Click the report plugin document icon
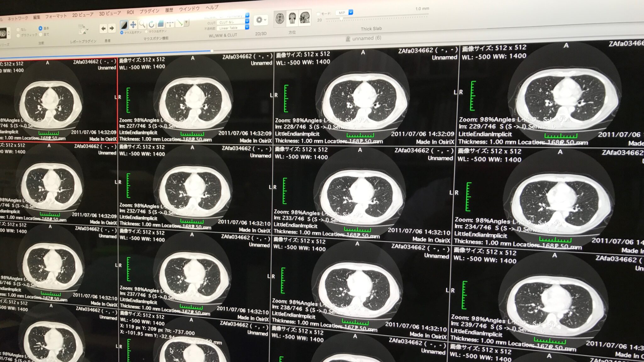Viewport: 644px width, 362px height. pos(82,30)
